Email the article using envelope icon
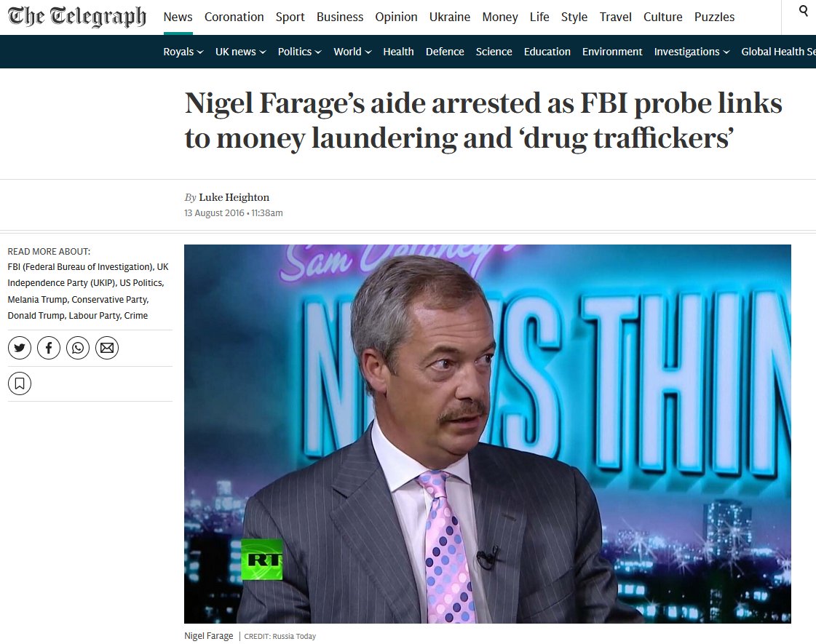The height and width of the screenshot is (644, 816). pyautogui.click(x=107, y=348)
